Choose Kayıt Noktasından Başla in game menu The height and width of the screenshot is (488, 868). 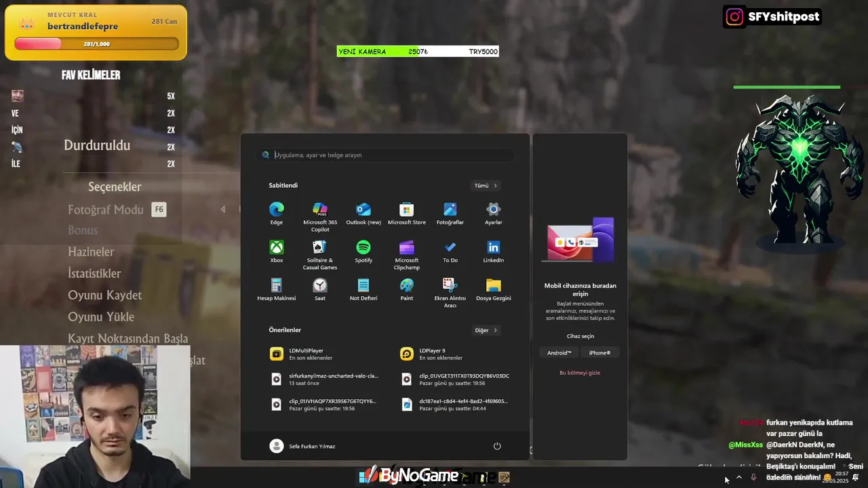coord(128,338)
